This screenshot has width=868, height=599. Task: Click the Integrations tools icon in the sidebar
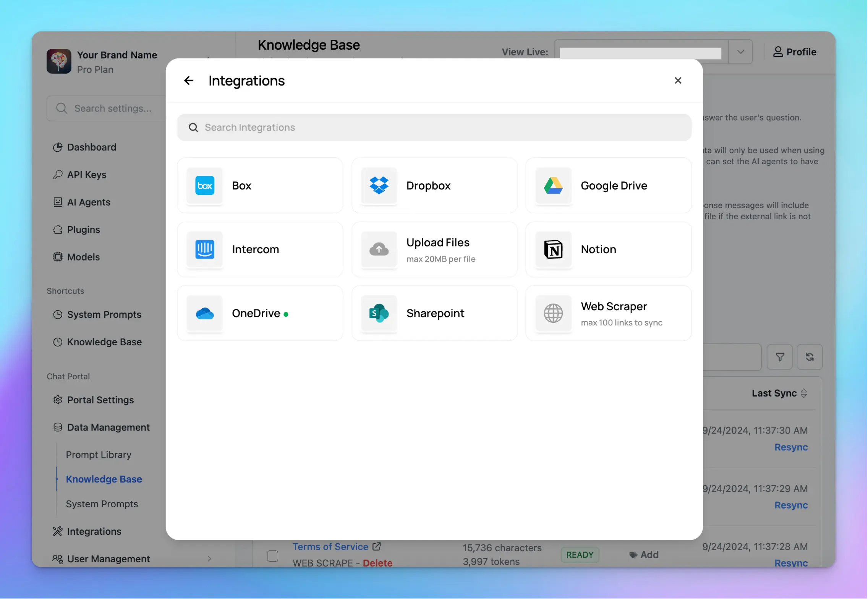pos(58,532)
